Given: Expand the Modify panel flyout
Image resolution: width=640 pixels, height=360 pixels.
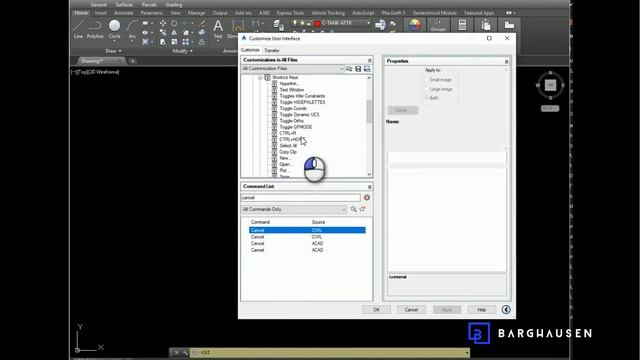Looking at the screenshot, I should click(182, 51).
